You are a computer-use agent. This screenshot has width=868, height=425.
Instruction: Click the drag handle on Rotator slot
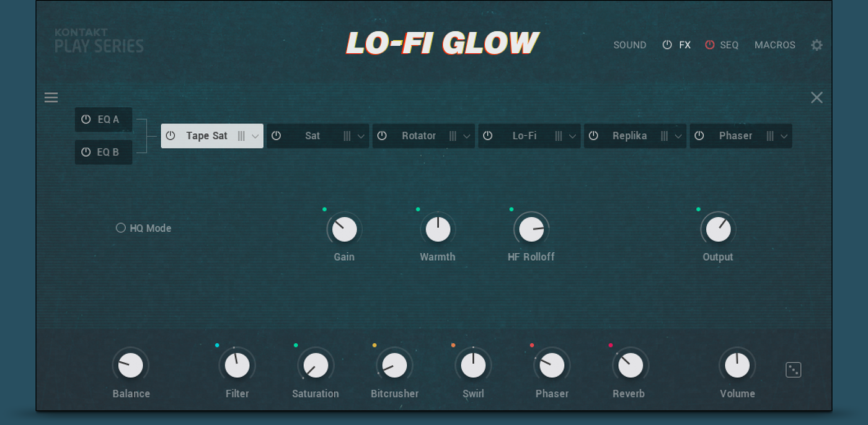tap(453, 136)
